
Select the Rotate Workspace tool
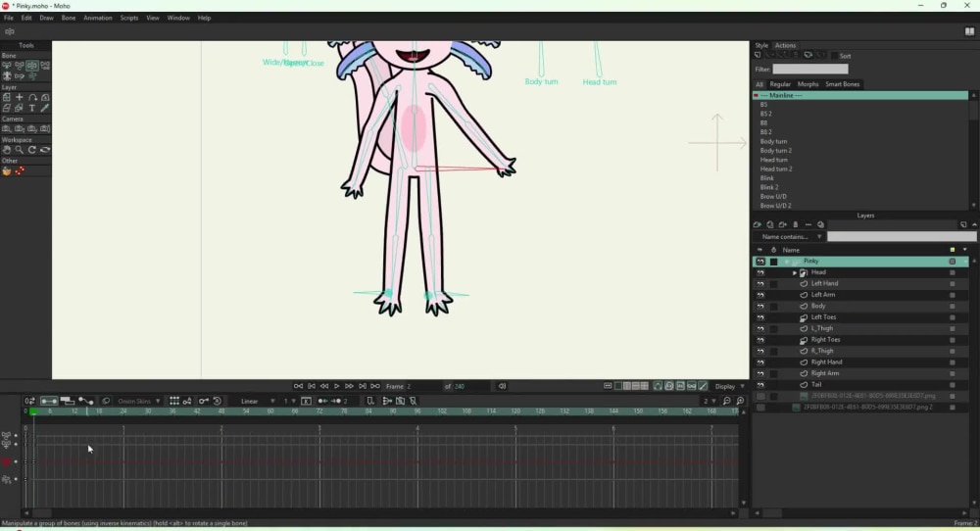tap(32, 150)
